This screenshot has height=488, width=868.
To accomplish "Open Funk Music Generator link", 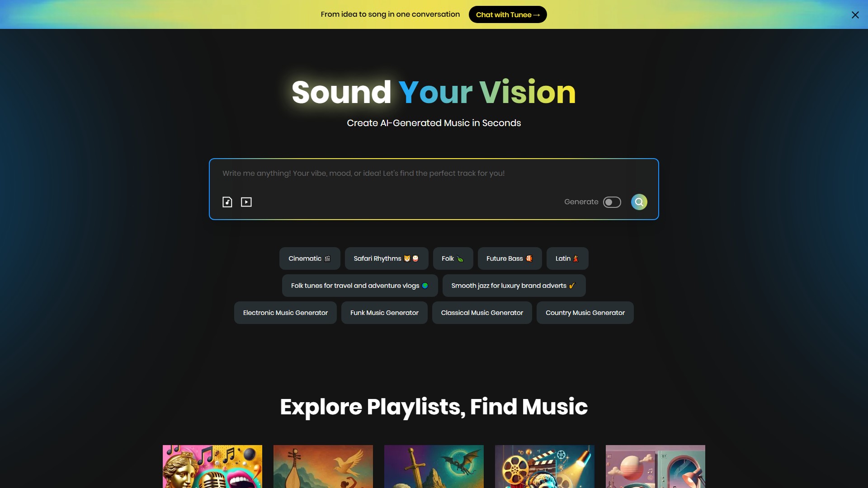I will point(384,313).
